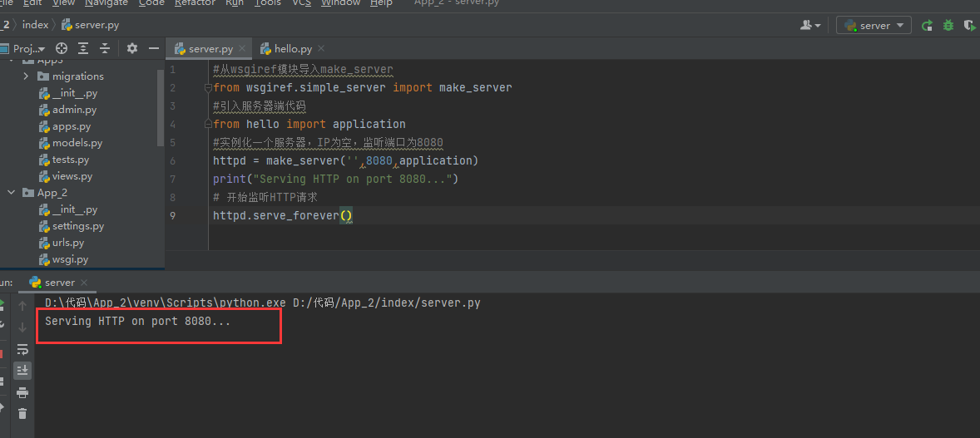
Task: Expand the migrations folder
Action: click(26, 76)
